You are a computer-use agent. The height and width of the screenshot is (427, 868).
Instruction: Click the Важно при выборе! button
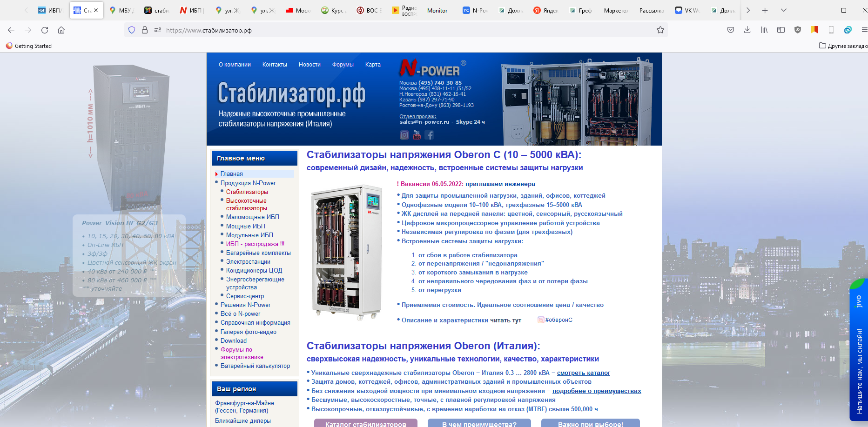point(591,423)
